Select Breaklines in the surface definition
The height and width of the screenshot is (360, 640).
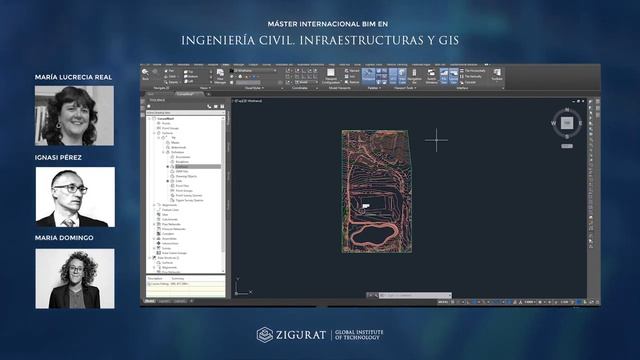[x=182, y=162]
